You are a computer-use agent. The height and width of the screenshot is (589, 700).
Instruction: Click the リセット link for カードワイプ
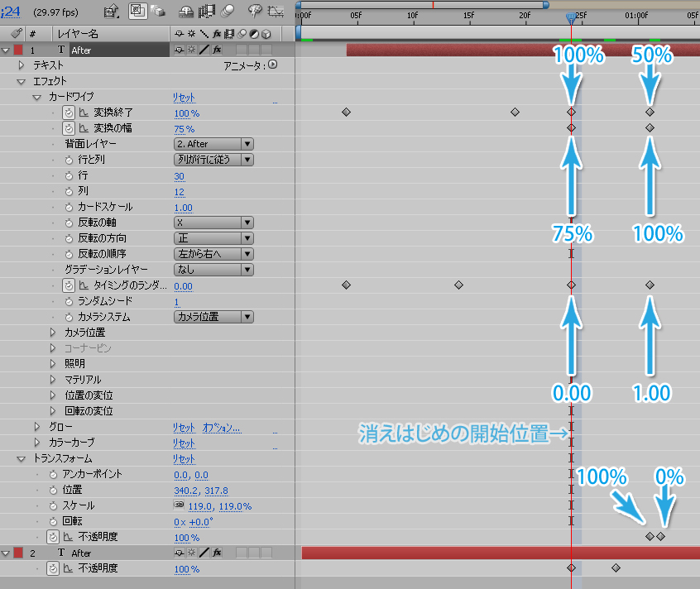[x=184, y=97]
